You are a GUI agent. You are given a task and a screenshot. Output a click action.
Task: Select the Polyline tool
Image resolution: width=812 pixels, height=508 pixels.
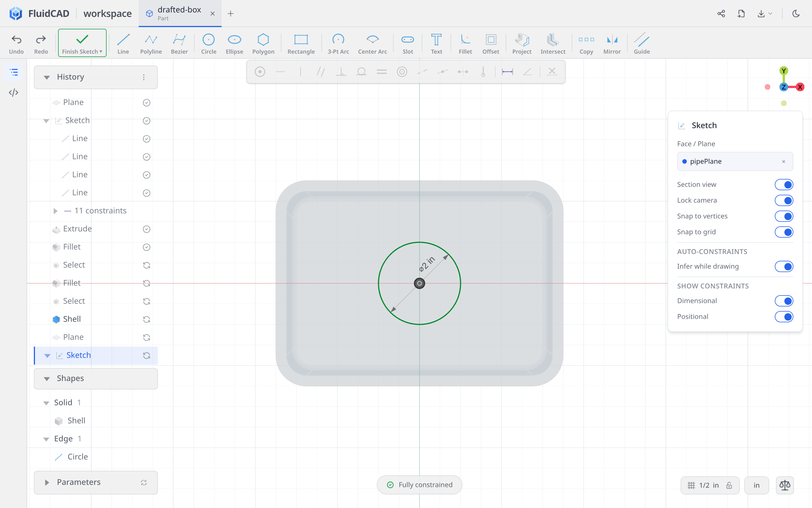151,44
